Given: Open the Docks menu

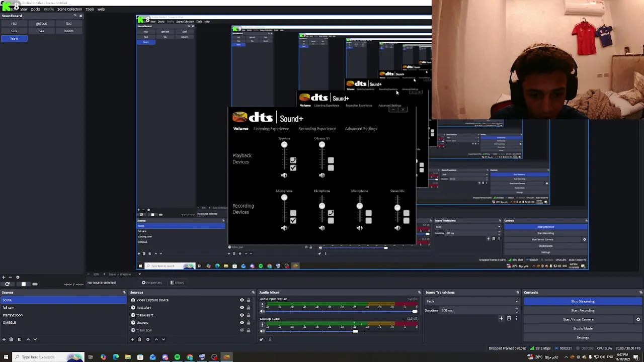Looking at the screenshot, I should pos(36,9).
